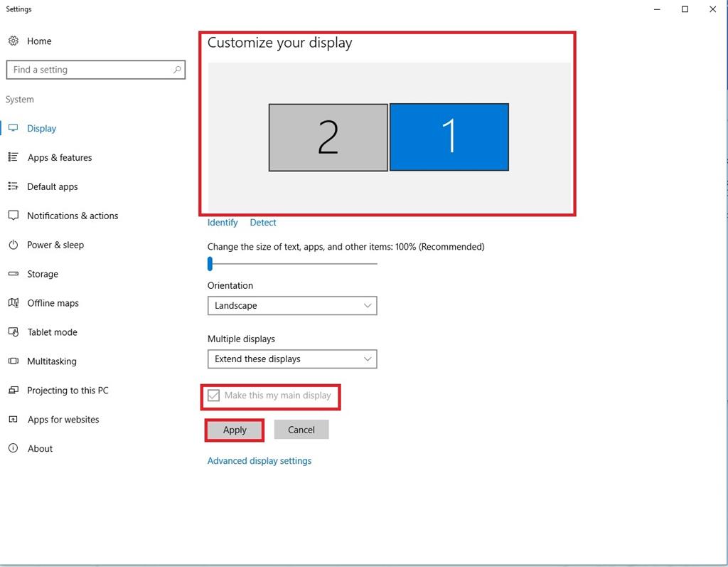Open Apps for websites page
Viewport: 728px width, 567px height.
click(x=63, y=420)
